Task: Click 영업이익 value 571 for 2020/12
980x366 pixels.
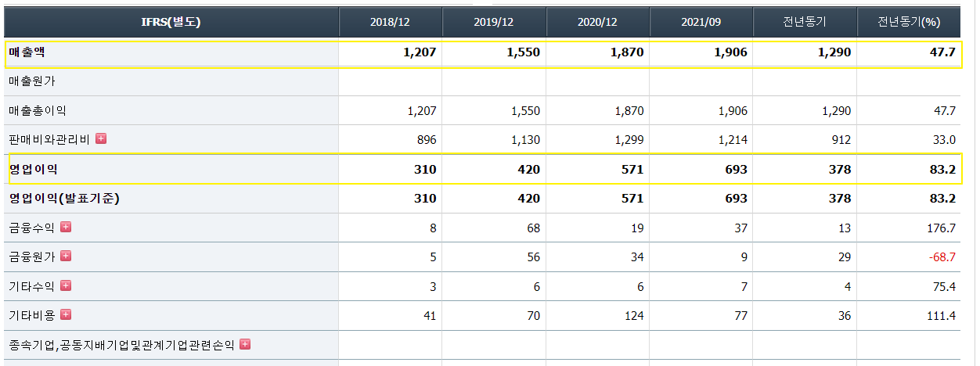Action: coord(632,169)
